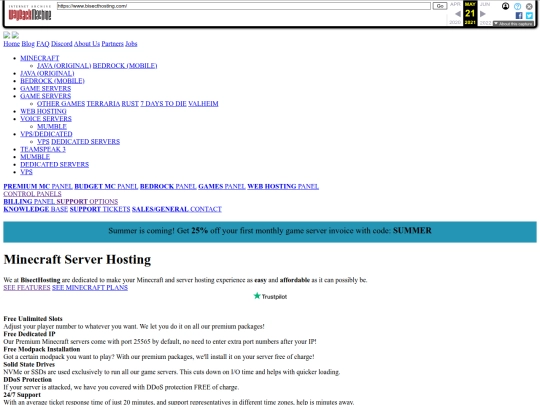
Task: Open the BUDGET MC PANEL link
Action: 106,186
